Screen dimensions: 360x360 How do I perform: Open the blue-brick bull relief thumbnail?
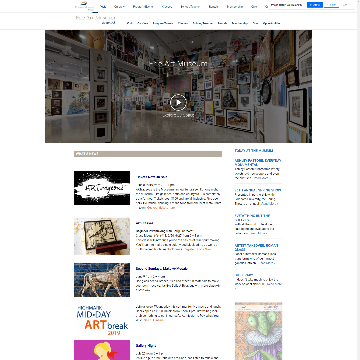click(102, 280)
